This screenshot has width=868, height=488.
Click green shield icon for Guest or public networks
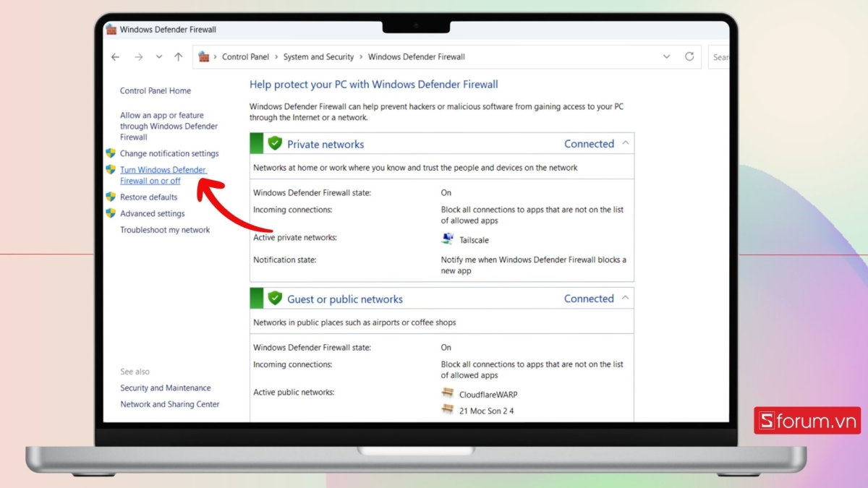[x=275, y=298]
